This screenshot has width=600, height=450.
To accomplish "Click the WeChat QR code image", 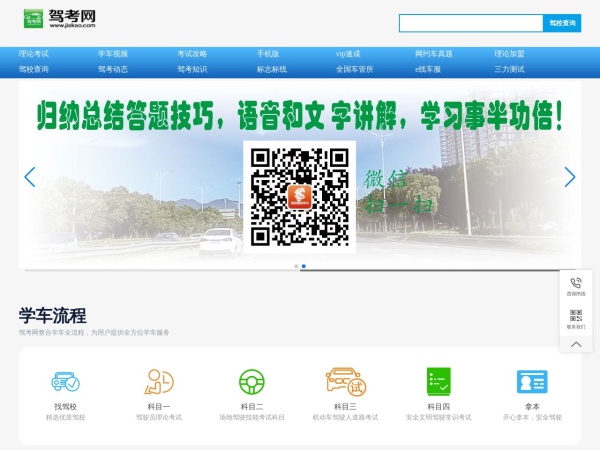I will click(x=300, y=197).
